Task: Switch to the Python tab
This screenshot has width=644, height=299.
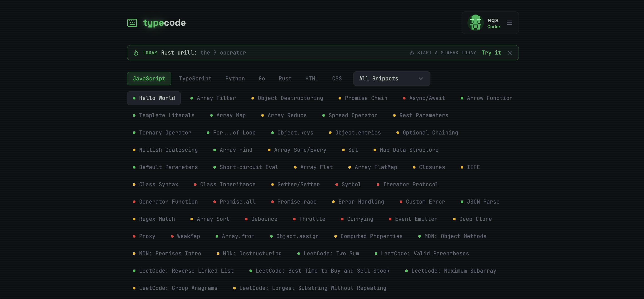Action: 235,79
